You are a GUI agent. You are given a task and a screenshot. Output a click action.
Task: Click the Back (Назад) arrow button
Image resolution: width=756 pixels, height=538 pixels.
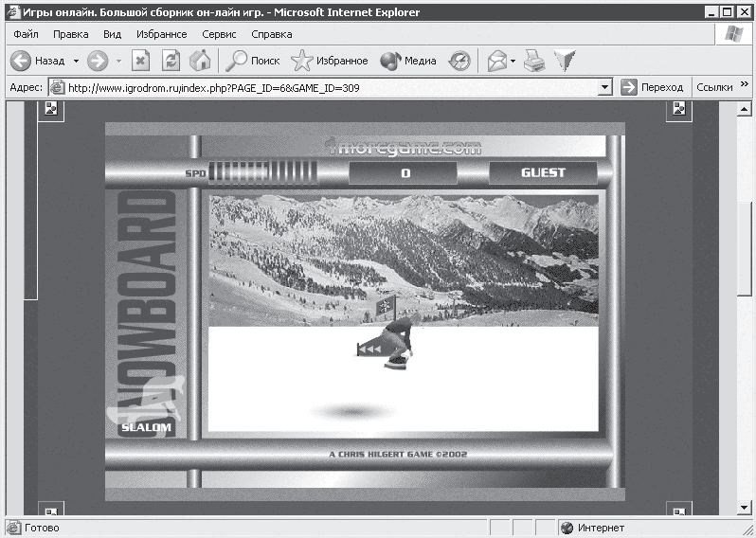23,61
